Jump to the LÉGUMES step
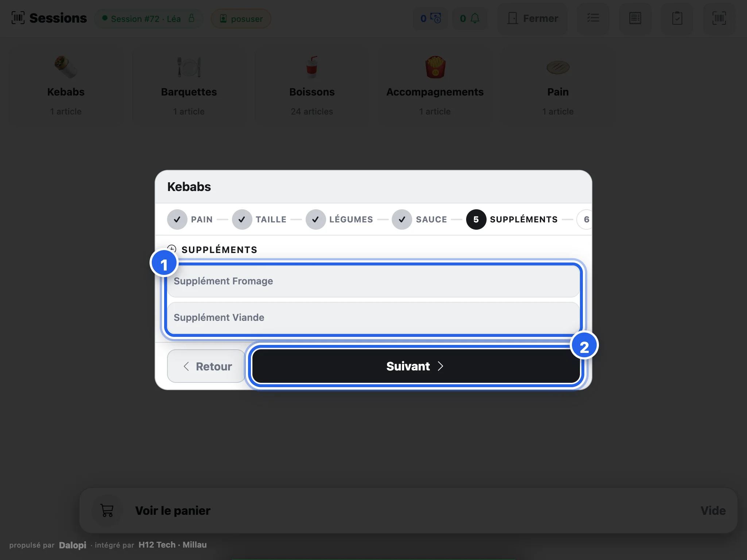 point(340,219)
